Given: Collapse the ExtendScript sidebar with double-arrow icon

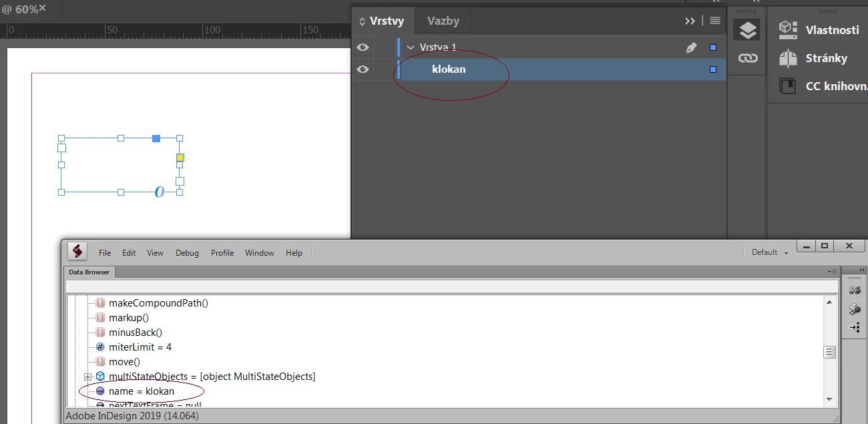Looking at the screenshot, I should [x=861, y=270].
